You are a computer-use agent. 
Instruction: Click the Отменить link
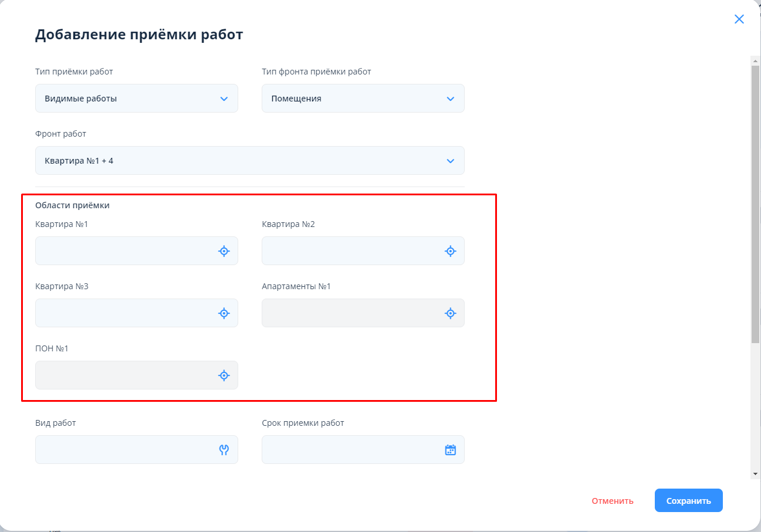(x=612, y=501)
